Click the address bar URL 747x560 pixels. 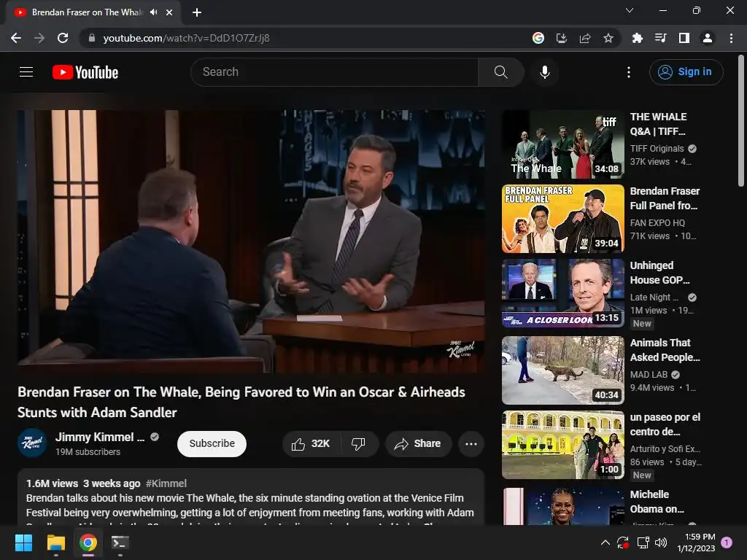click(186, 38)
